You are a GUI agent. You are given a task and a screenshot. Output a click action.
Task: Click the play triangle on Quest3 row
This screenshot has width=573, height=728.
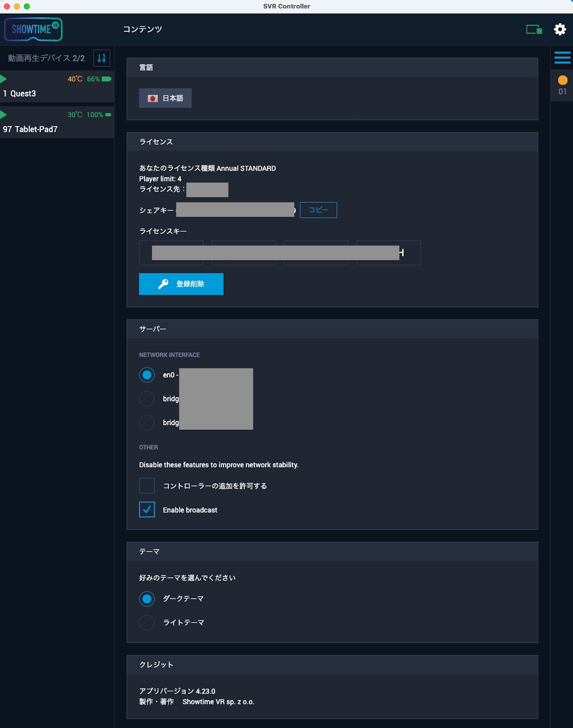point(3,79)
